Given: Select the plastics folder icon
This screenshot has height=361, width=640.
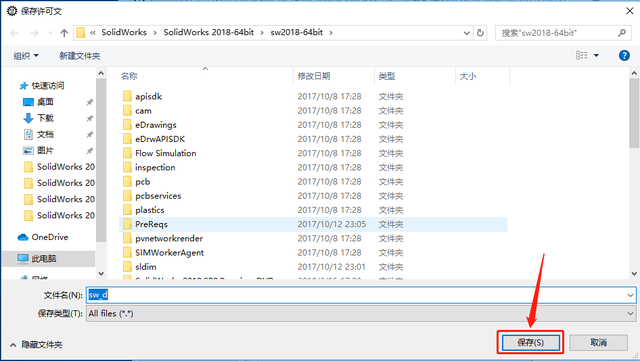Looking at the screenshot, I should (127, 210).
